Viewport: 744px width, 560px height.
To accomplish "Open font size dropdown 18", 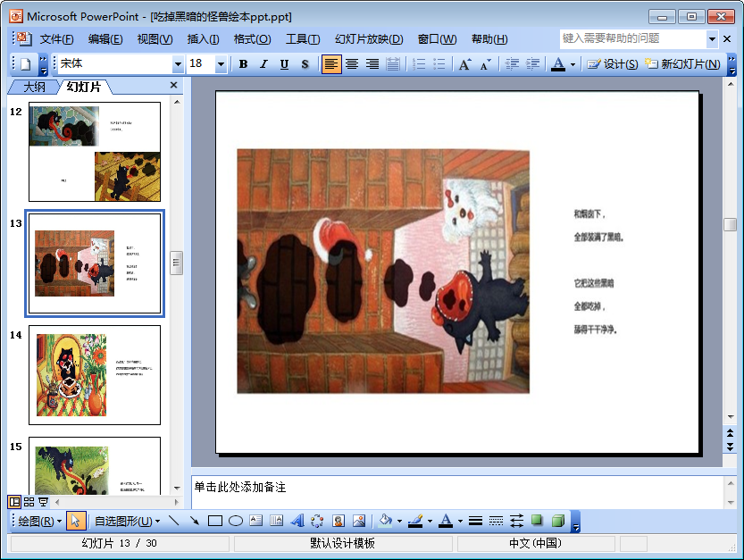I will click(x=221, y=64).
